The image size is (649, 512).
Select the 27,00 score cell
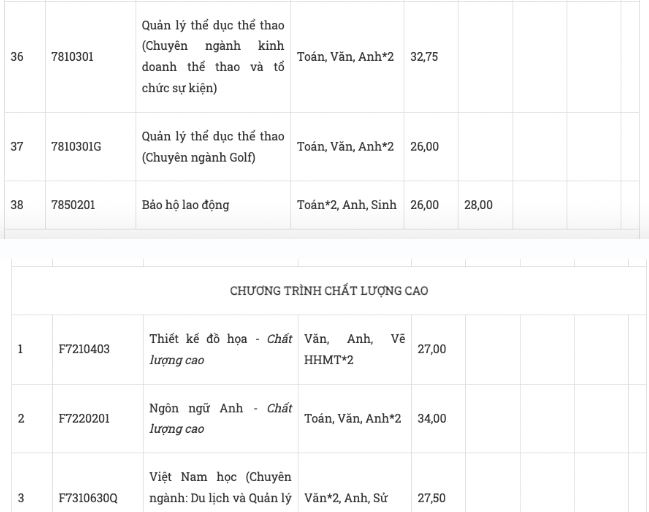[432, 349]
